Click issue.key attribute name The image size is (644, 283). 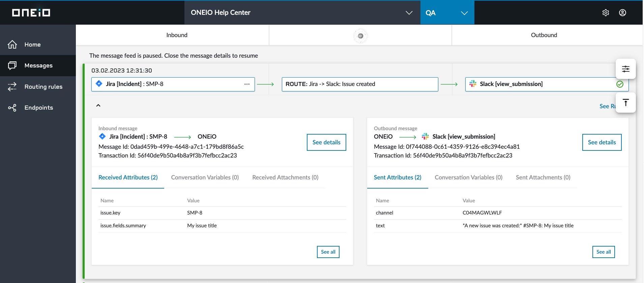(110, 213)
